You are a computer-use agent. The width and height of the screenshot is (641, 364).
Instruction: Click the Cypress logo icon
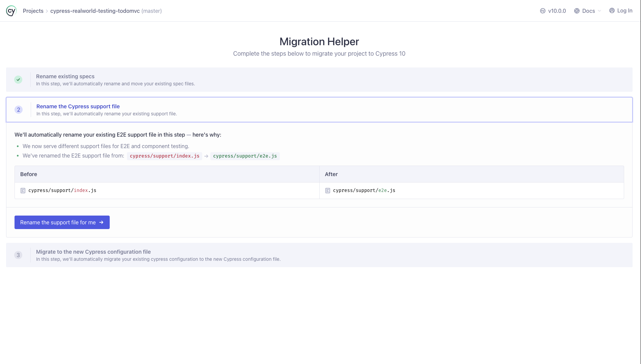11,11
